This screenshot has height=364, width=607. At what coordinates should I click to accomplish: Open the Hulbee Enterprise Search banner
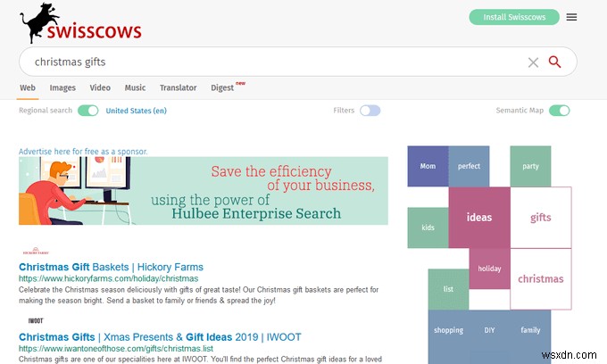pyautogui.click(x=204, y=191)
